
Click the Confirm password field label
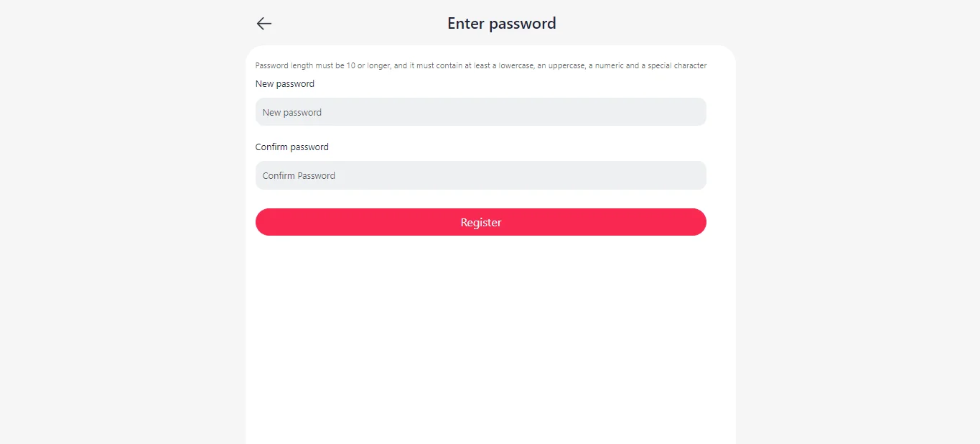(291, 147)
